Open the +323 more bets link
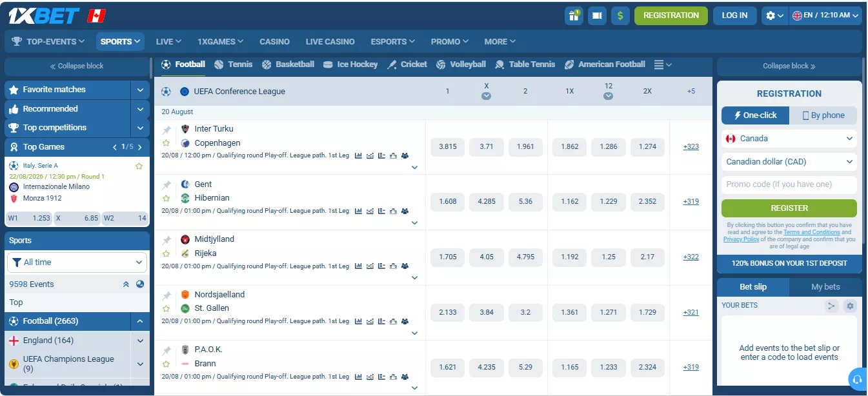This screenshot has width=868, height=396. click(691, 146)
